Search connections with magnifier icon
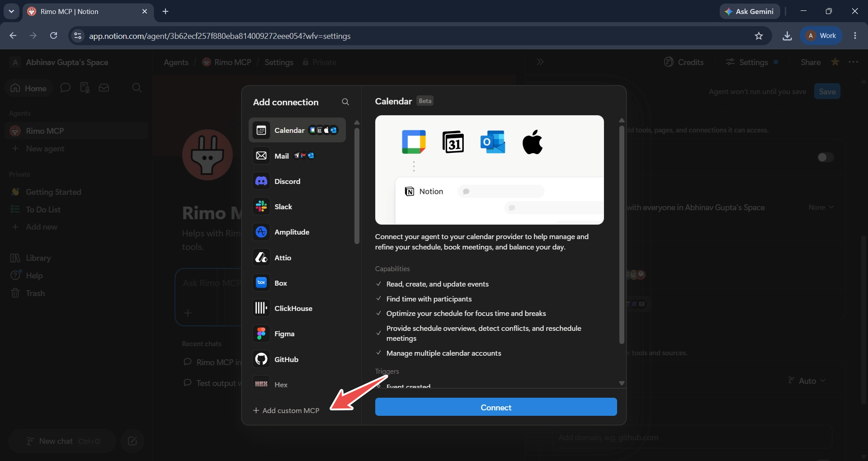The height and width of the screenshot is (461, 868). (345, 102)
